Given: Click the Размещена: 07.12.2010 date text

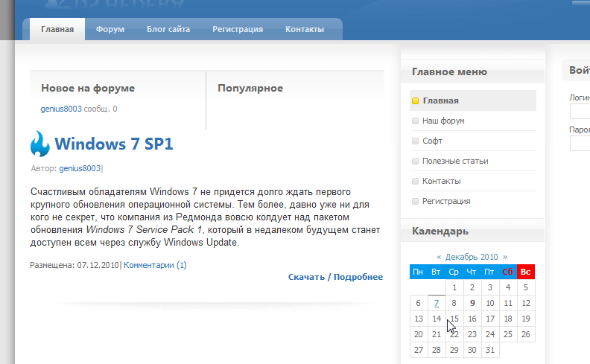Looking at the screenshot, I should [x=74, y=265].
